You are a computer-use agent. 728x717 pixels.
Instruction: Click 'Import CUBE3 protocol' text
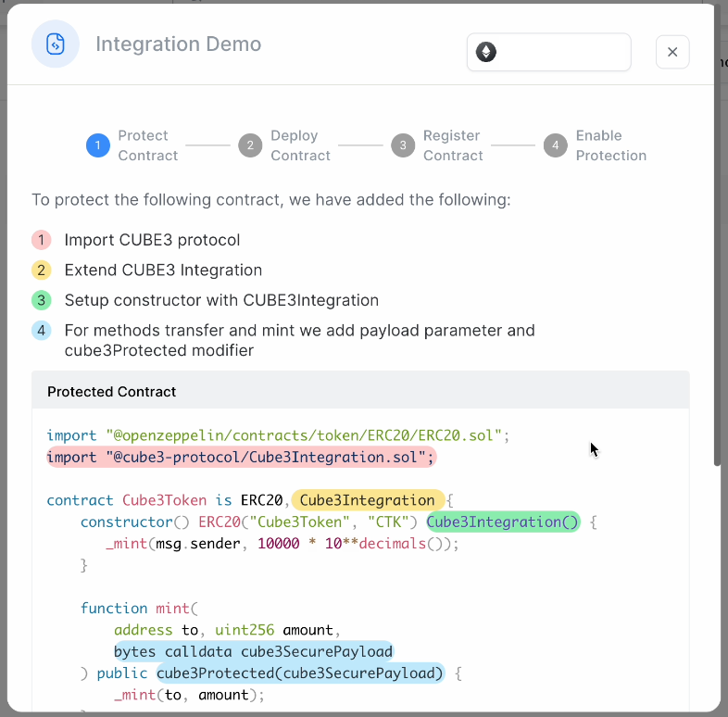click(152, 240)
